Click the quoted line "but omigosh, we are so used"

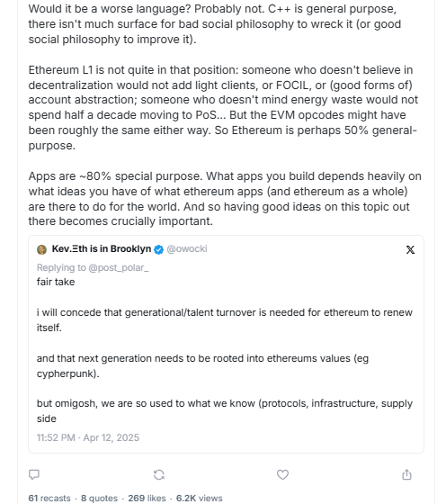point(225,410)
